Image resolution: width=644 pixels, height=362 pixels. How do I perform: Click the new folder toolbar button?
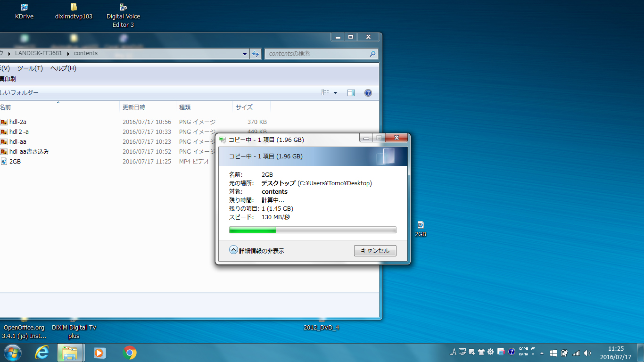19,93
